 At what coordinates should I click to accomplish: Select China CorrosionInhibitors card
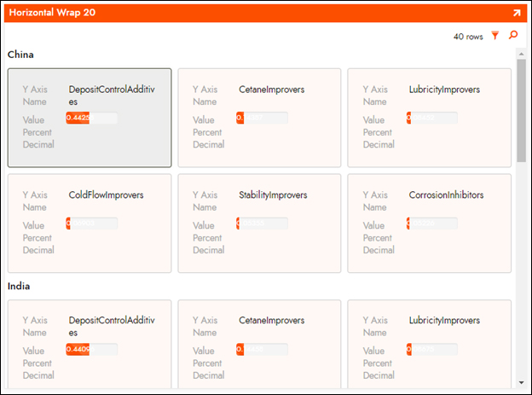pyautogui.click(x=429, y=224)
